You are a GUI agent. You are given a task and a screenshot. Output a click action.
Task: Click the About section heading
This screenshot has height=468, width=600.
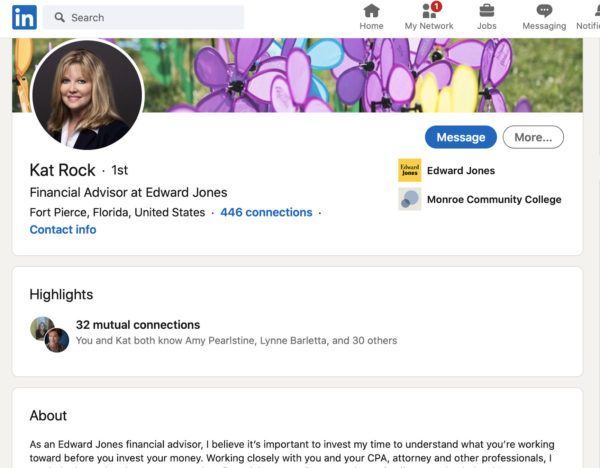coord(48,416)
